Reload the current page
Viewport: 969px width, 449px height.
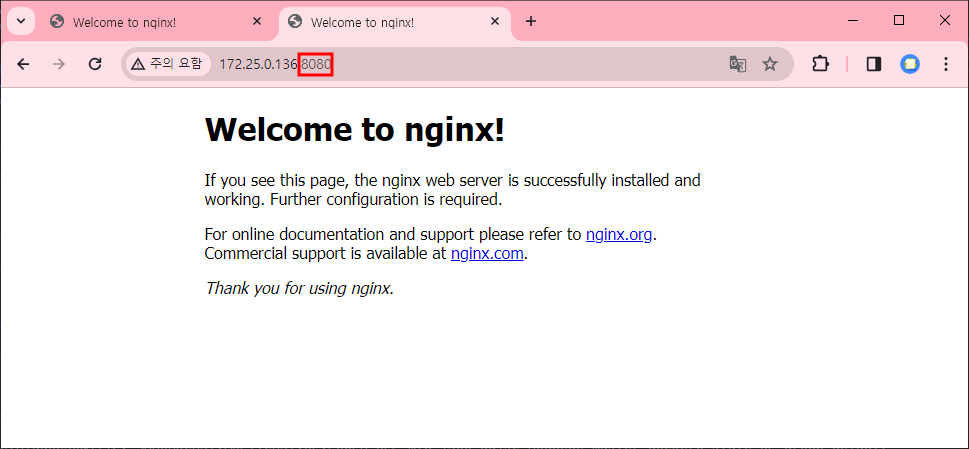(95, 64)
